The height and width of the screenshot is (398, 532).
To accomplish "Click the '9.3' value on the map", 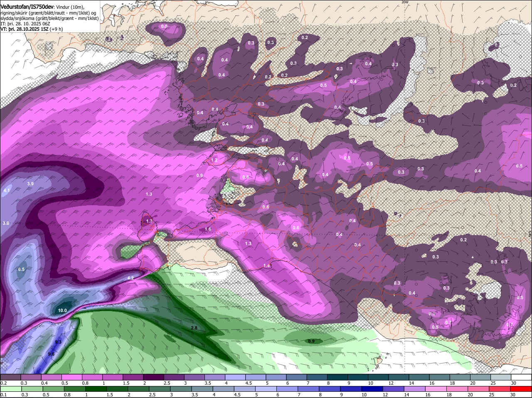I will pos(58,342).
